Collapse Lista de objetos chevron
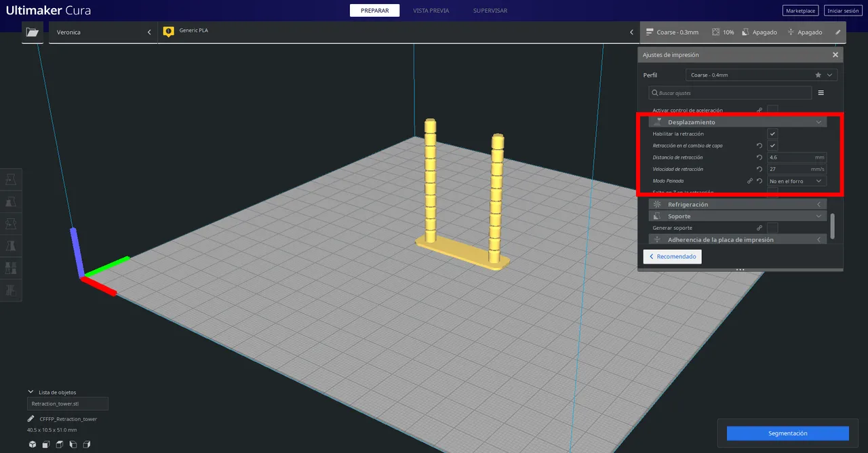The height and width of the screenshot is (453, 868). (x=31, y=392)
